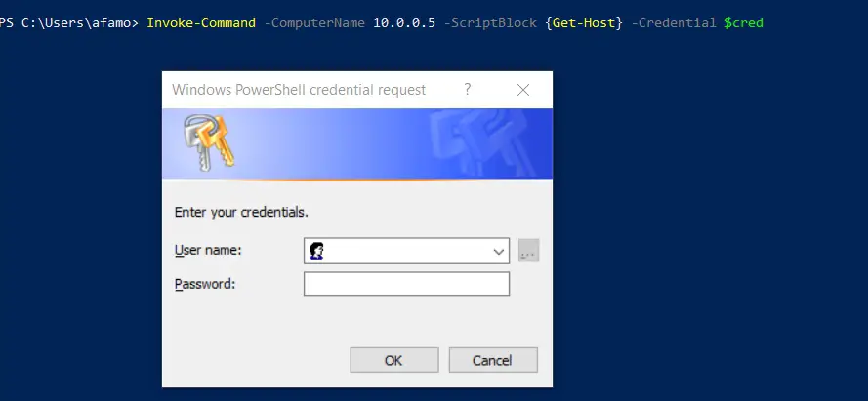Screen dimensions: 868x401
Task: Click the 'User name:' label
Action: (208, 250)
